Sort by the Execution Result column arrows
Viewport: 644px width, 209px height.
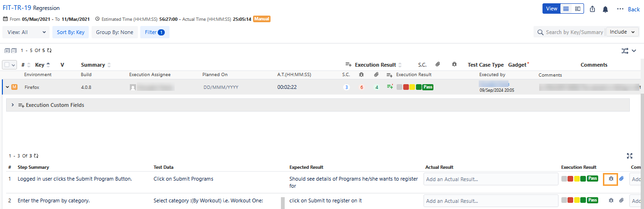tap(400, 65)
